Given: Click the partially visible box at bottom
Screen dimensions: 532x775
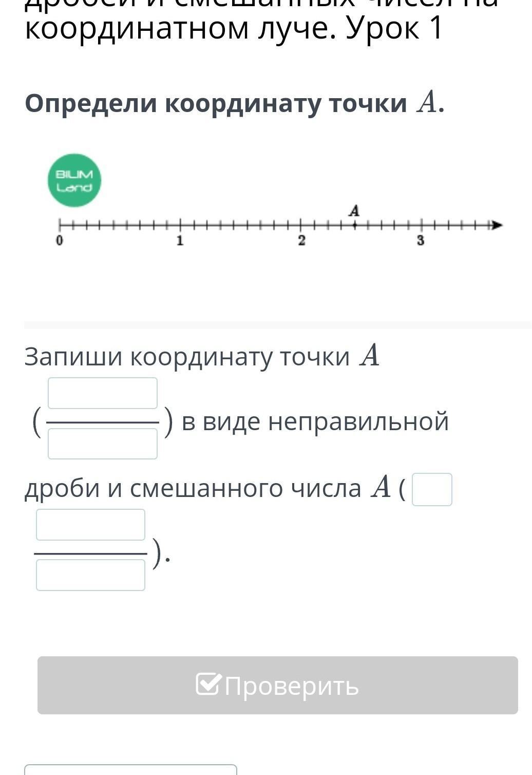Looking at the screenshot, I should [x=131, y=769].
